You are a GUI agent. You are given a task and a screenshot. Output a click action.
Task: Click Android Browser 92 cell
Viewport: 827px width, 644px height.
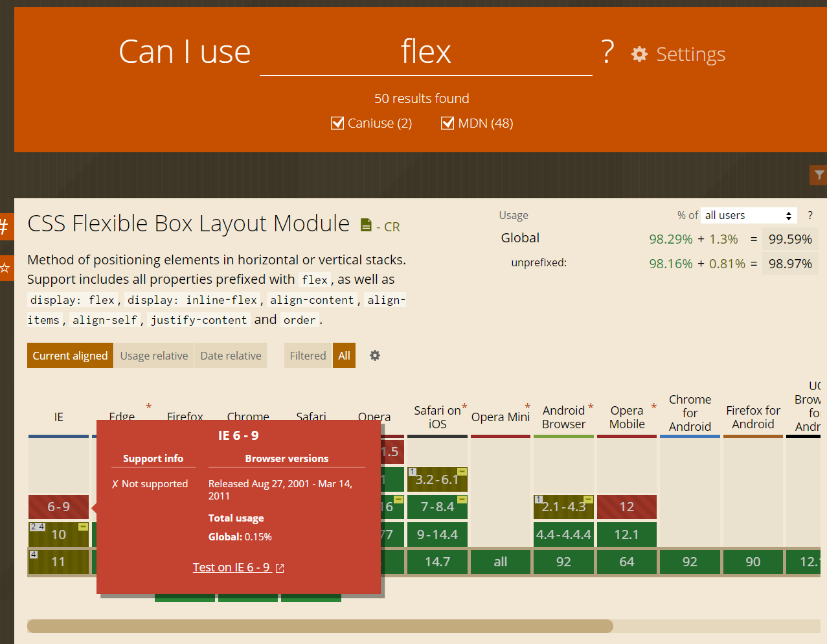(x=563, y=562)
